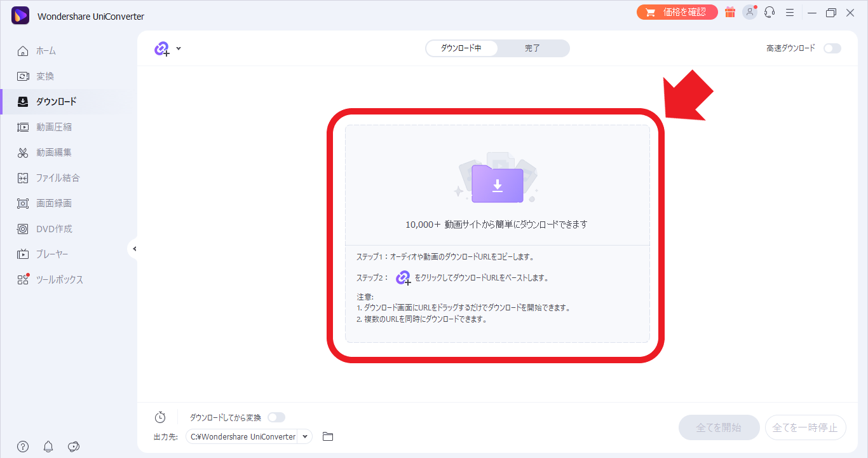Open 動画圧縮 in the sidebar
868x458 pixels.
44,127
